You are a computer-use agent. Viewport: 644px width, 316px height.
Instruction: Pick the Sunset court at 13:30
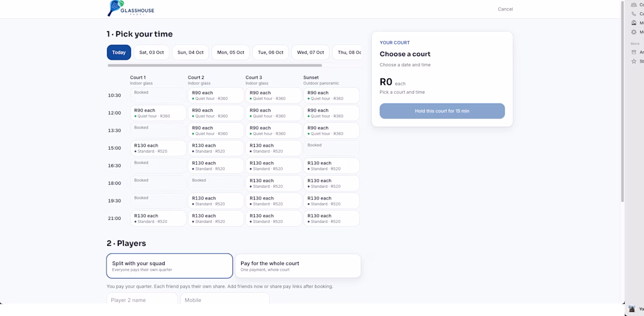pos(331,130)
